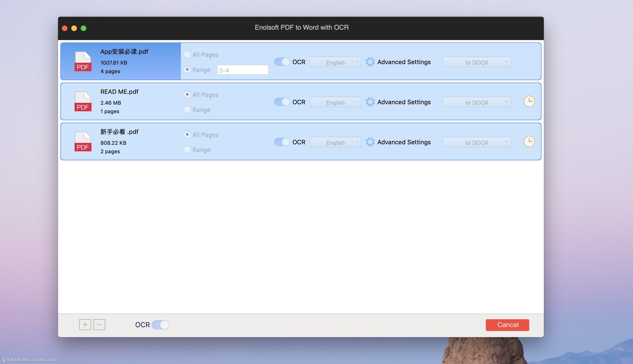
Task: Open Advanced Settings for App安装必读.pdf
Action: [404, 62]
